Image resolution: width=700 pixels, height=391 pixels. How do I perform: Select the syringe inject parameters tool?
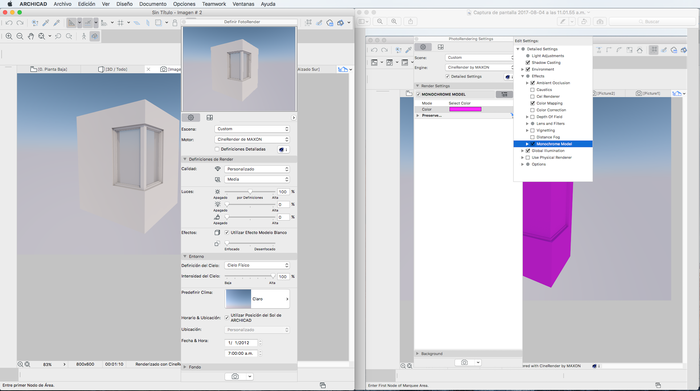point(57,23)
